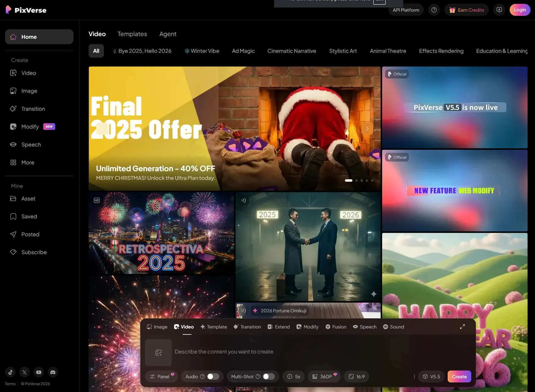Open Modify NEW in sidebar
The image size is (535, 392).
(x=39, y=127)
